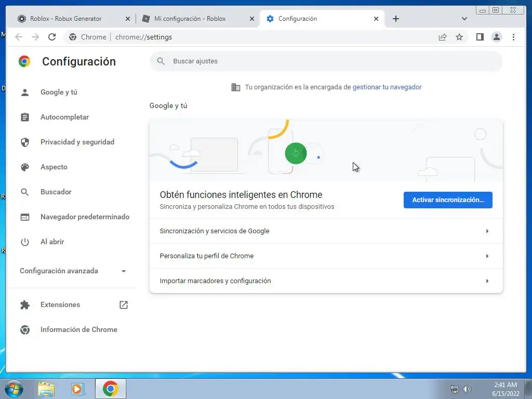Follow the gestionar tu navegador link

387,87
